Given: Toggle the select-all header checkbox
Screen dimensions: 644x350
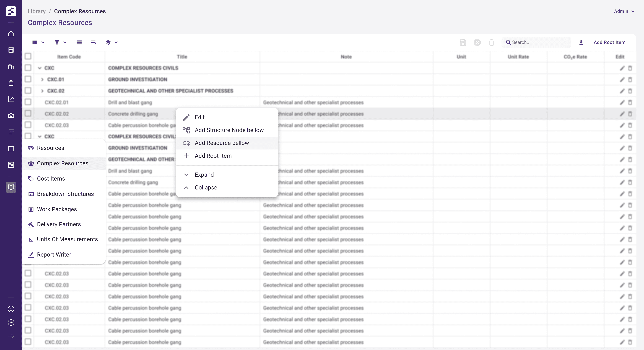Looking at the screenshot, I should 28,56.
